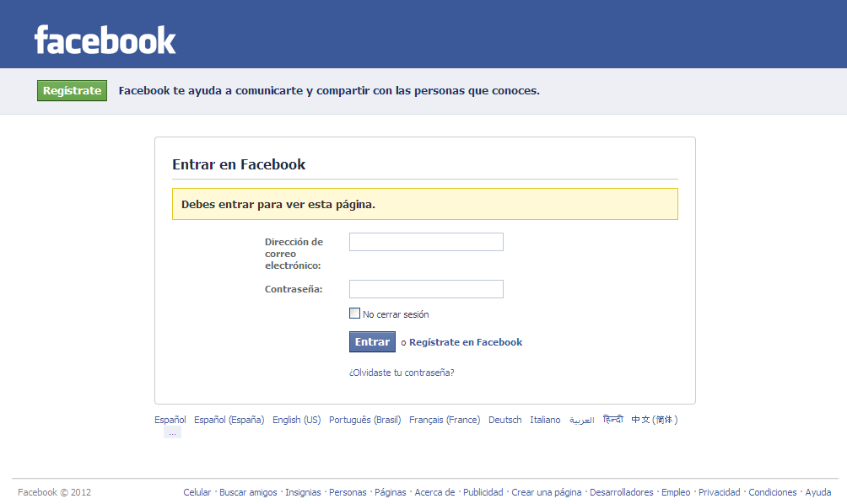Viewport: 847px width, 504px height.
Task: Expand more languages with the ellipsis button
Action: pyautogui.click(x=172, y=432)
